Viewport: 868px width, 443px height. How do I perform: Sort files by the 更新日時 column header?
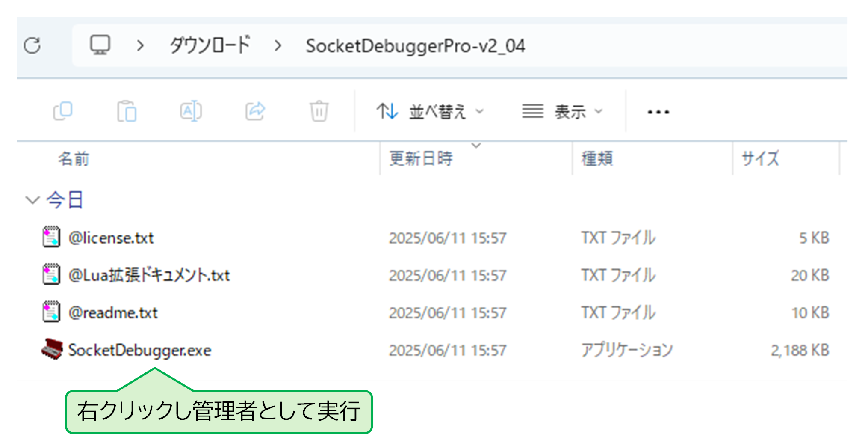click(421, 158)
